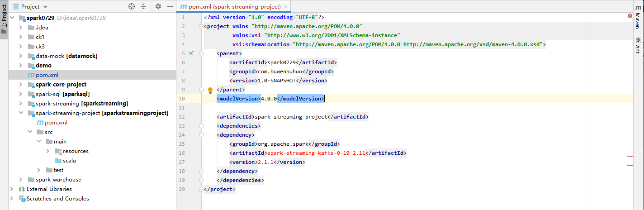Open Project panel settings gear

(158, 6)
